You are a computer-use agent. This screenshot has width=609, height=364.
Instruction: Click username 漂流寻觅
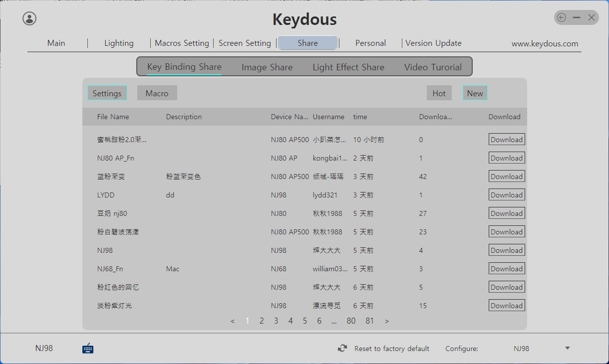coord(326,306)
